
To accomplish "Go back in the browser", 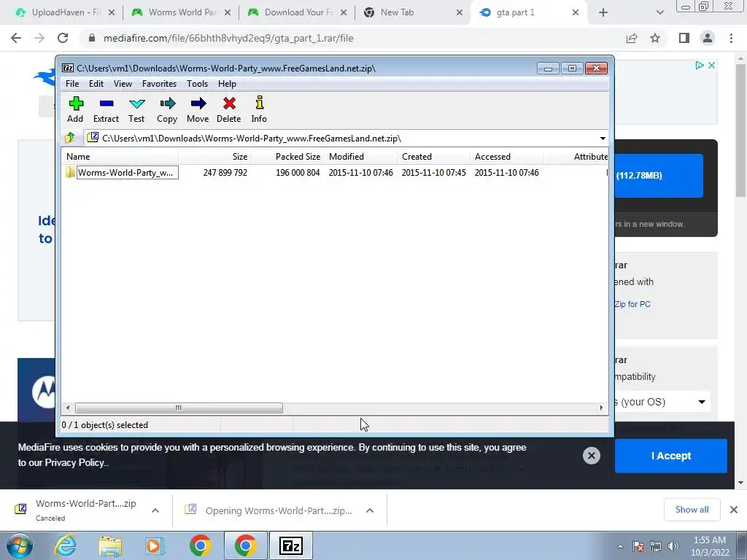I will point(16,38).
